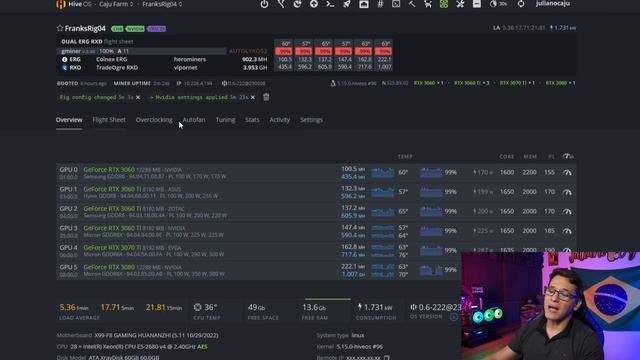640x360 pixels.
Task: Click the 5.36 one-minute load average
Action: point(74,307)
